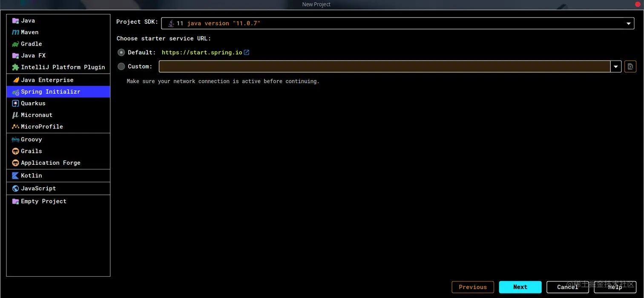Select the Custom starter URL radio button
The height and width of the screenshot is (298, 644).
[121, 66]
